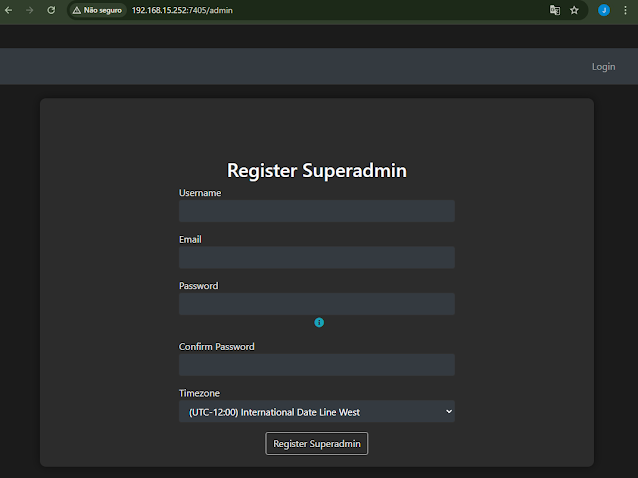Screen dimensions: 638x478
Task: Reload the page with the refresh icon
Action: point(51,10)
